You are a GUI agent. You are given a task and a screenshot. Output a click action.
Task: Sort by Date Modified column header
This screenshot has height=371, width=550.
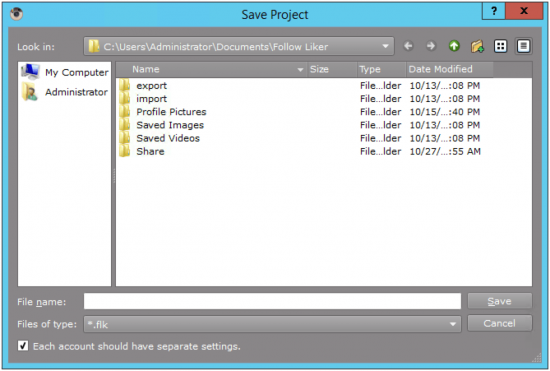(450, 69)
